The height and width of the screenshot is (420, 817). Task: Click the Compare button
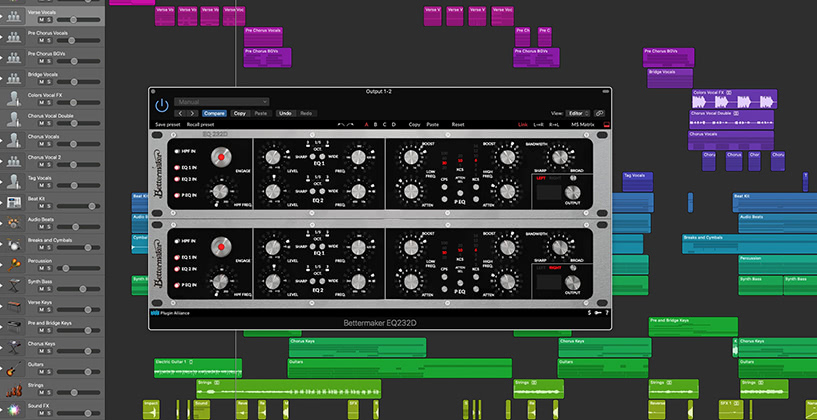click(214, 113)
